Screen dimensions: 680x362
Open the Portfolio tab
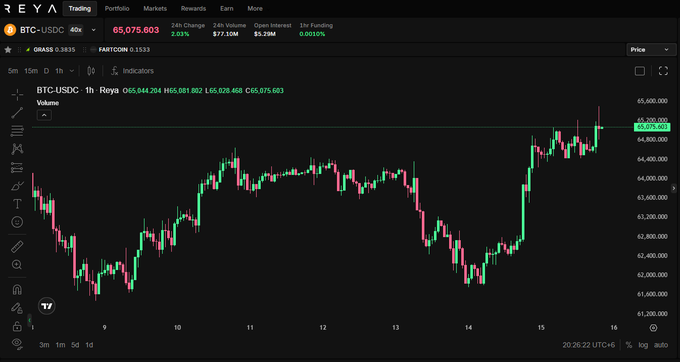point(117,8)
